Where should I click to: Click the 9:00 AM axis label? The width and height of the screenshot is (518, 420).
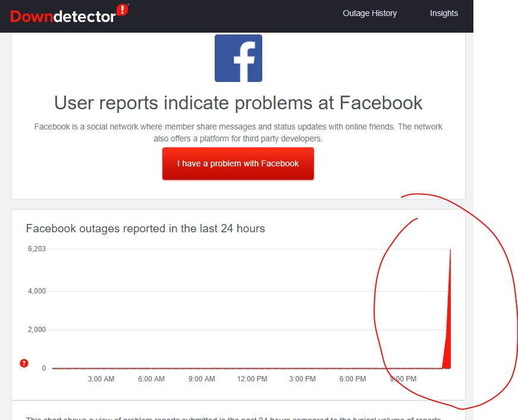pyautogui.click(x=202, y=379)
